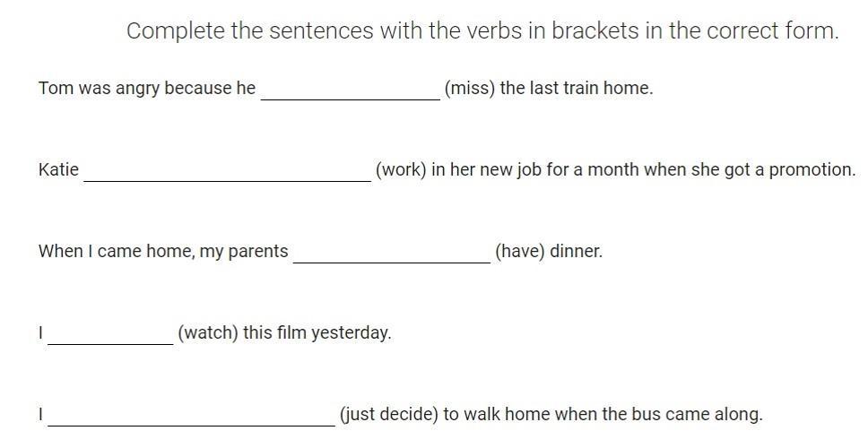Click the text 'Tom was angry because he'
The image size is (868, 448).
pyautogui.click(x=147, y=89)
